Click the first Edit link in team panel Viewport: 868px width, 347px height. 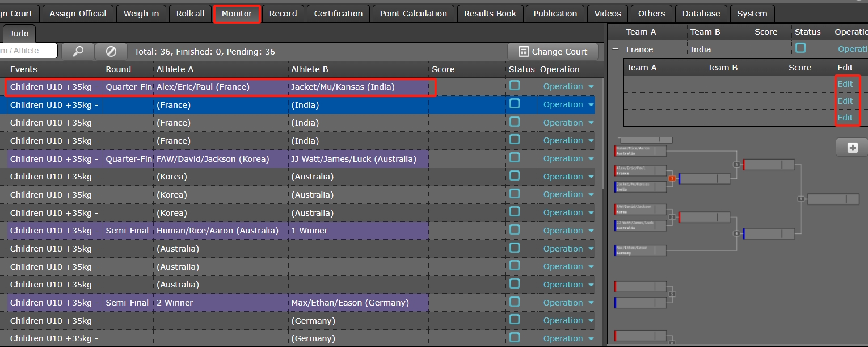click(845, 84)
